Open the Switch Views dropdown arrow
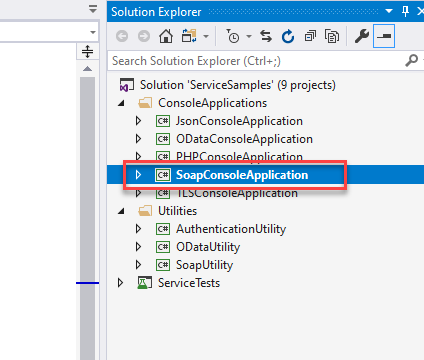Viewport: 424px width, 360px height. tap(206, 36)
